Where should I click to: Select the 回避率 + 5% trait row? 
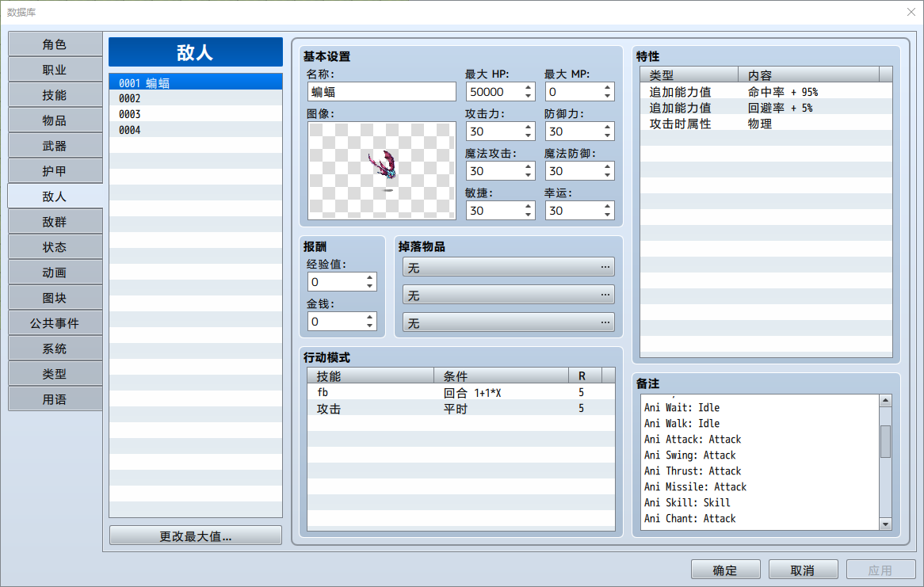point(766,108)
